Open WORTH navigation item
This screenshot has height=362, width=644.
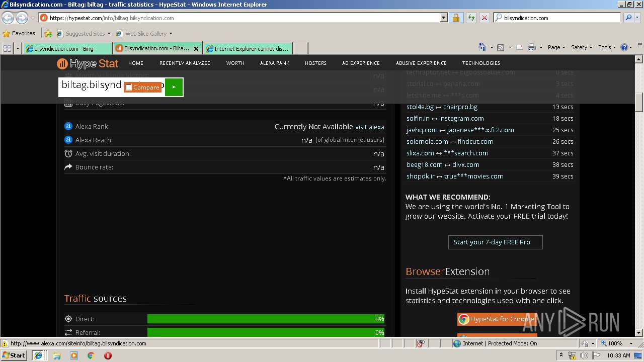(235, 63)
